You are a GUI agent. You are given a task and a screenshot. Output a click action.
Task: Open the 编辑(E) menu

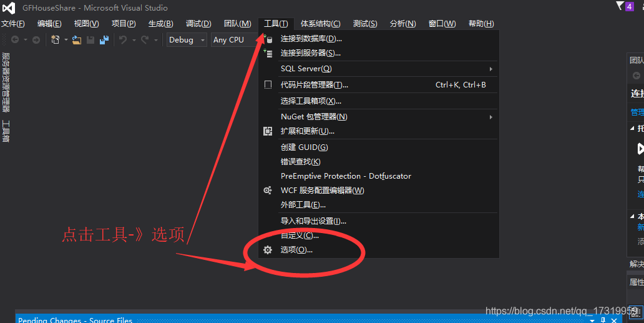click(x=49, y=23)
